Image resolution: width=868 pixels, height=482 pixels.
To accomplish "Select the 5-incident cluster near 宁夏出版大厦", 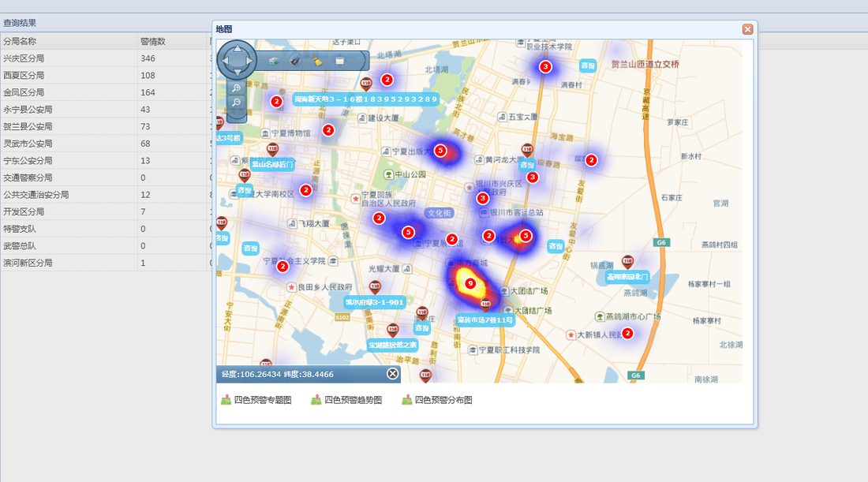I will click(x=440, y=150).
